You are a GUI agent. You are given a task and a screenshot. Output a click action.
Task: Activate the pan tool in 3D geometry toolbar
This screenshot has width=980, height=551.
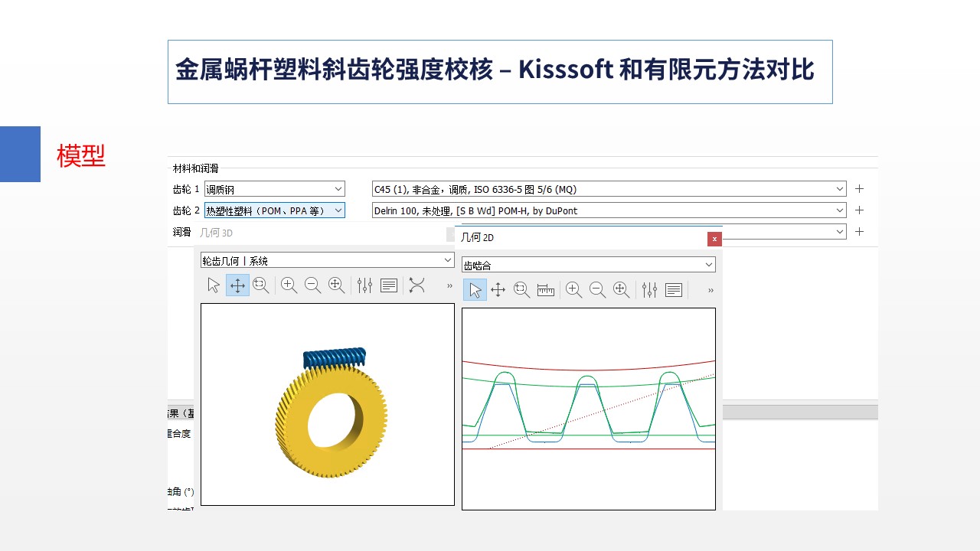coord(237,285)
